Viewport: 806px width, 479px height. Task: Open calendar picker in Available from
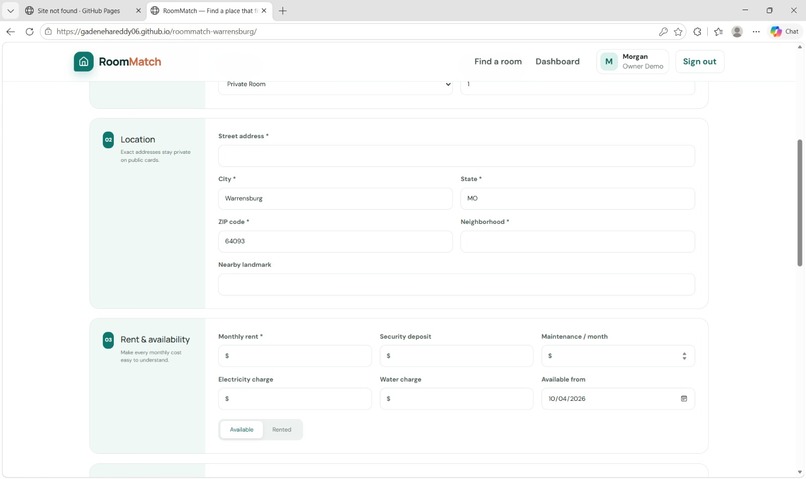(x=684, y=399)
